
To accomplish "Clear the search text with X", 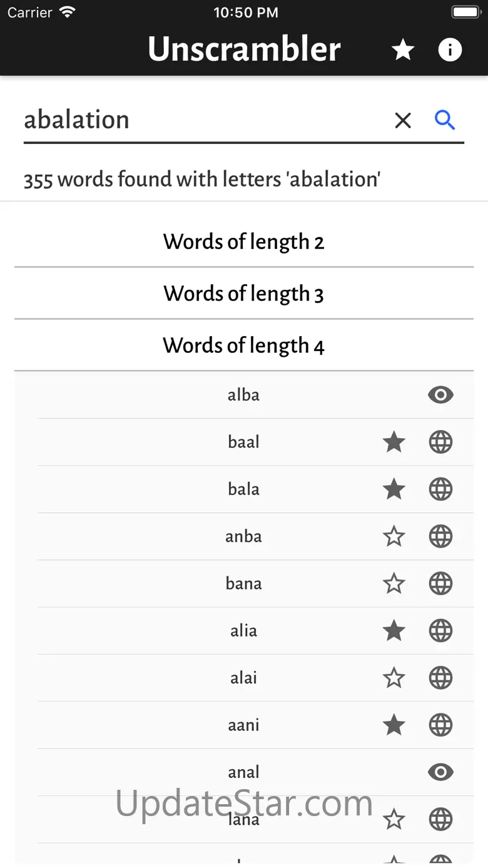I will click(403, 120).
